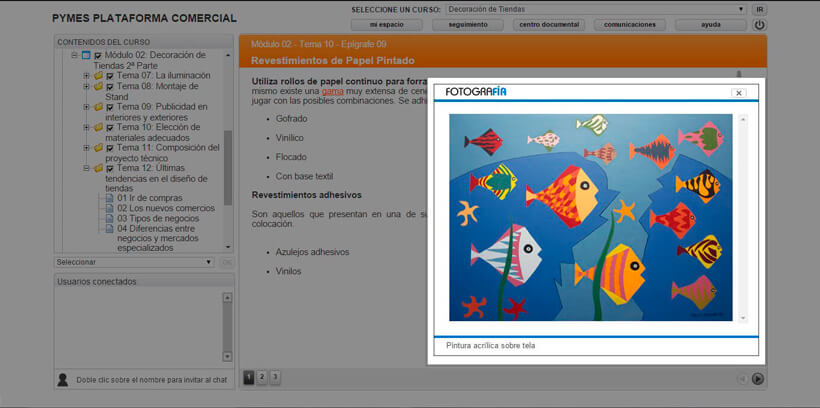Screen dimensions: 820x408
Task: Go to content page 1
Action: click(x=249, y=377)
